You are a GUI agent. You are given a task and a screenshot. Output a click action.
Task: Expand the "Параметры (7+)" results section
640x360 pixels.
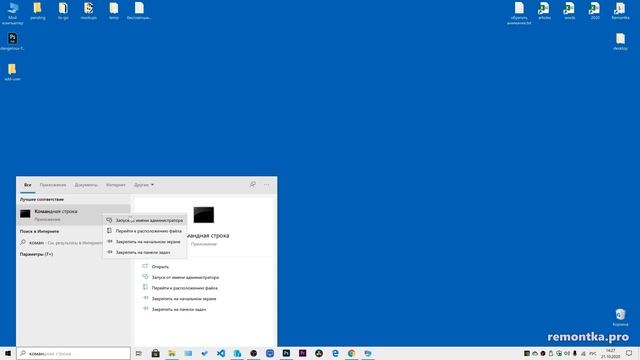click(36, 254)
